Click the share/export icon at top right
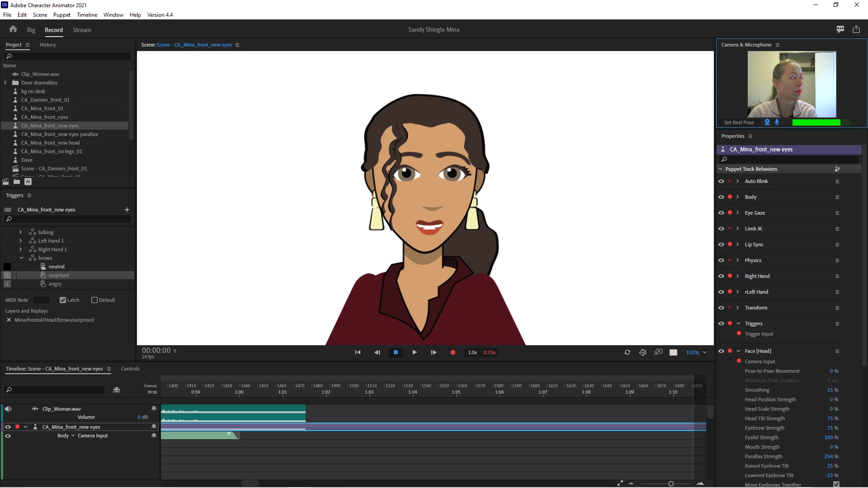Viewport: 868px width, 488px height. pos(856,29)
